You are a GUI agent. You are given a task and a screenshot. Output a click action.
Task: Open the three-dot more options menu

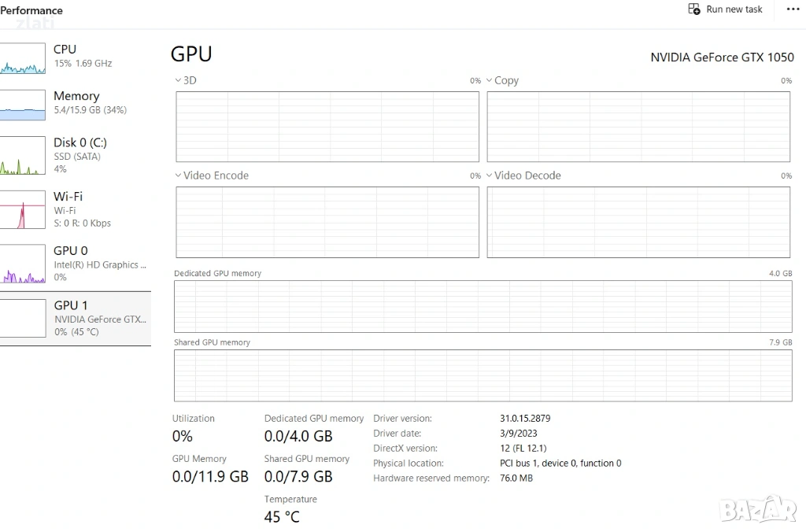click(793, 9)
